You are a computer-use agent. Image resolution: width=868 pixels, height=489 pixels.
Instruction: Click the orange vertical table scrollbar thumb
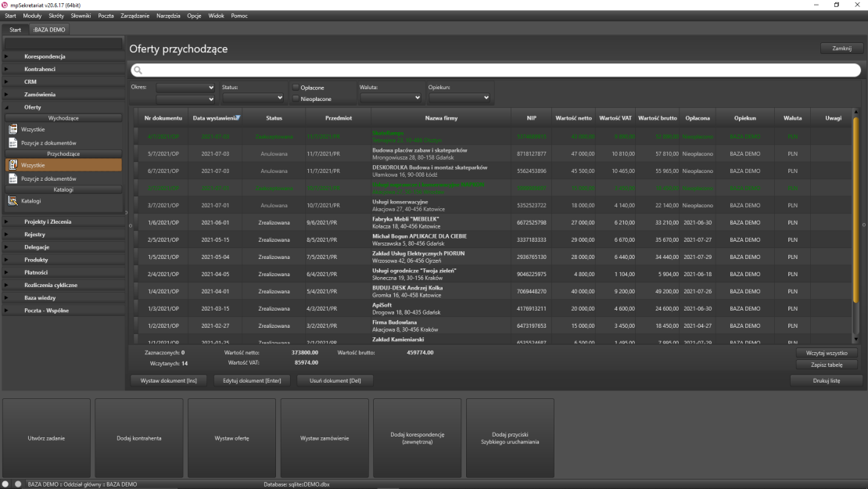pyautogui.click(x=855, y=210)
